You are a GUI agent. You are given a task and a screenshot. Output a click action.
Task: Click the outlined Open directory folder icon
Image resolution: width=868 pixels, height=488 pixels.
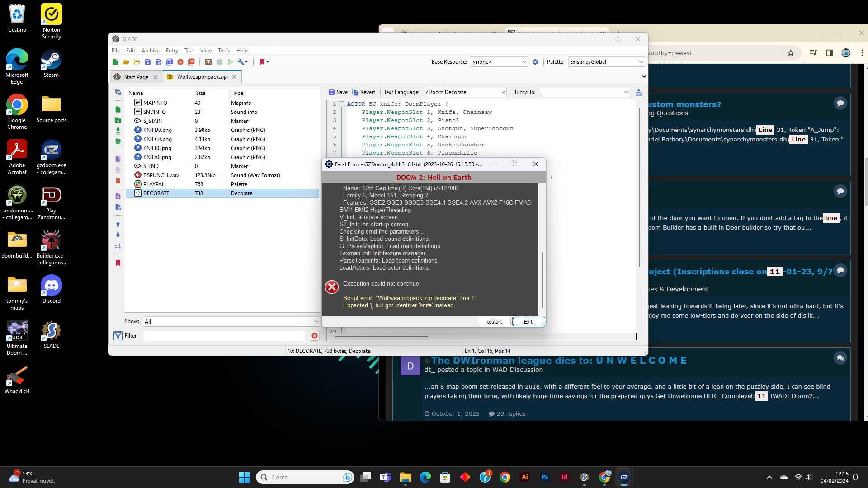[x=137, y=62]
